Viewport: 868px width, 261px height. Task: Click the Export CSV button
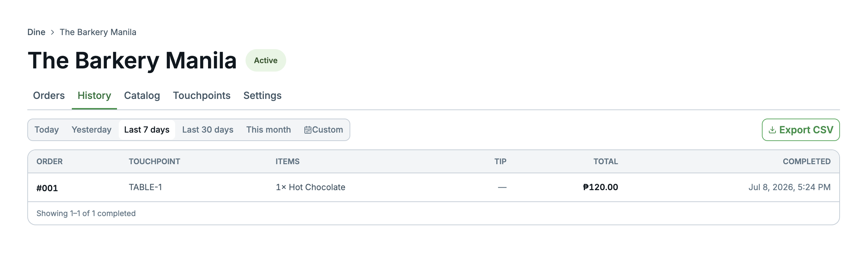coord(801,130)
